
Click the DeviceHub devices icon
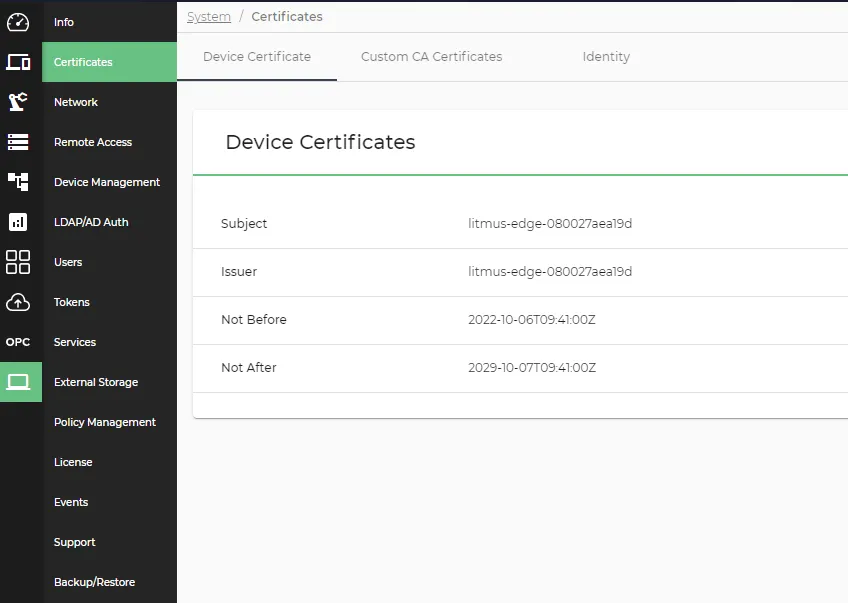[18, 62]
